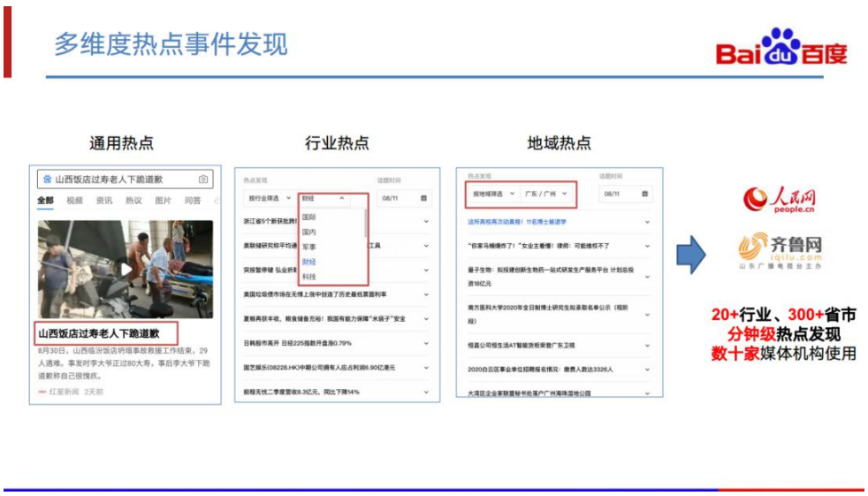The height and width of the screenshot is (496, 868).
Task: Open the 按地域筛选 dropdown
Action: 492,194
